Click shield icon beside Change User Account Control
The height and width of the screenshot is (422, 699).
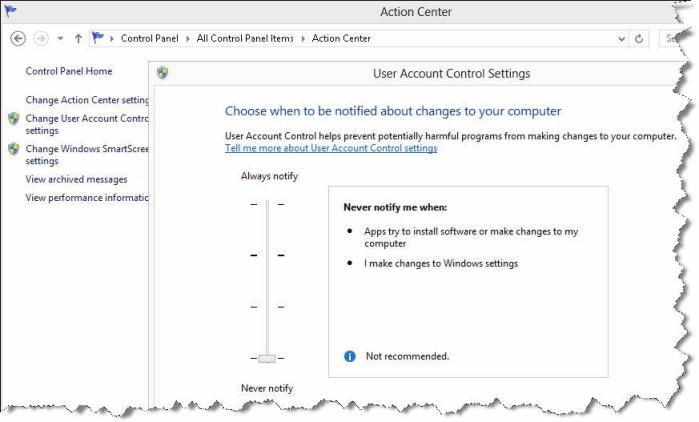(x=14, y=119)
